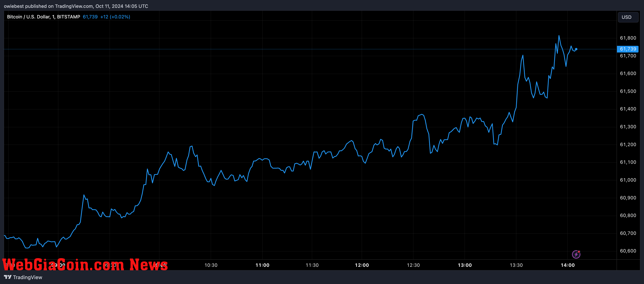644x284 pixels.
Task: Click the 61,500 price axis label
Action: click(x=628, y=91)
